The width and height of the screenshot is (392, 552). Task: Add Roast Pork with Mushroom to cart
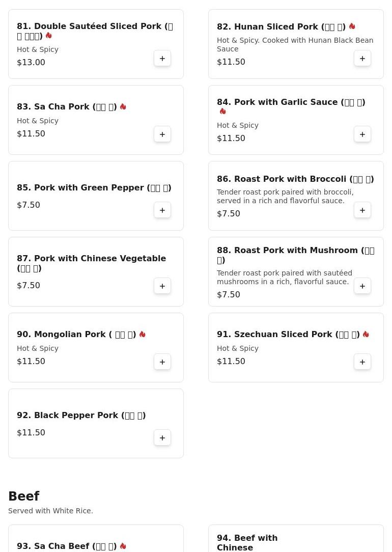[x=362, y=286]
